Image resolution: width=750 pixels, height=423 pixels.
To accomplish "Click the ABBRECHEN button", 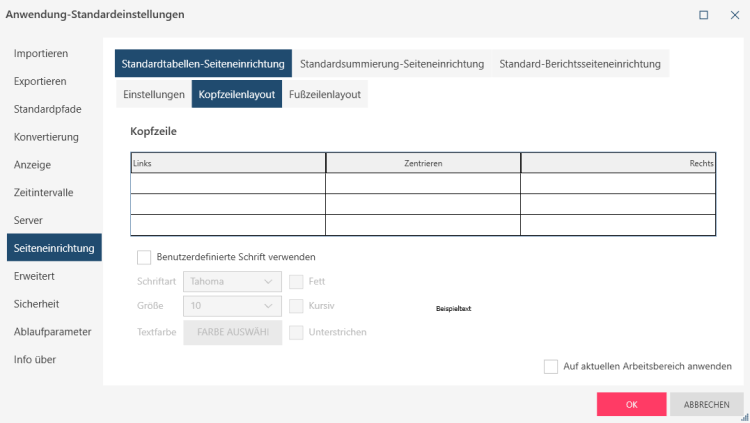I will pyautogui.click(x=707, y=405).
